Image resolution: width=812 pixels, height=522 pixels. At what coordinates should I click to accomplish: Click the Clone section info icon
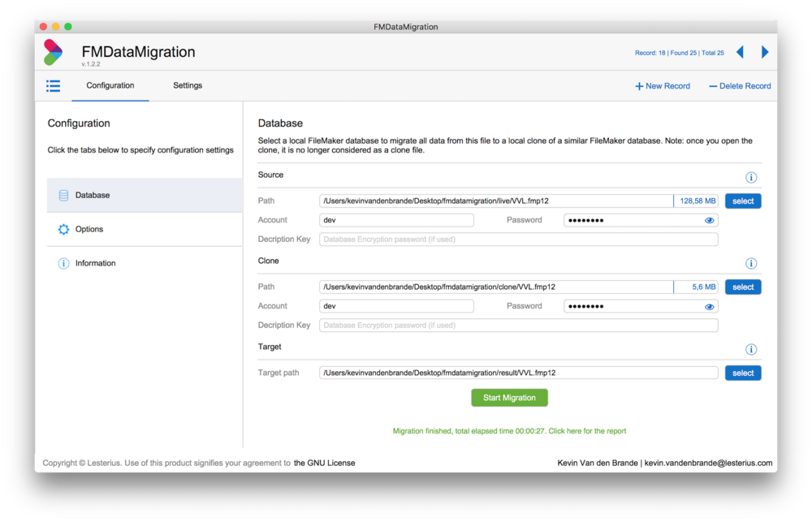[751, 264]
